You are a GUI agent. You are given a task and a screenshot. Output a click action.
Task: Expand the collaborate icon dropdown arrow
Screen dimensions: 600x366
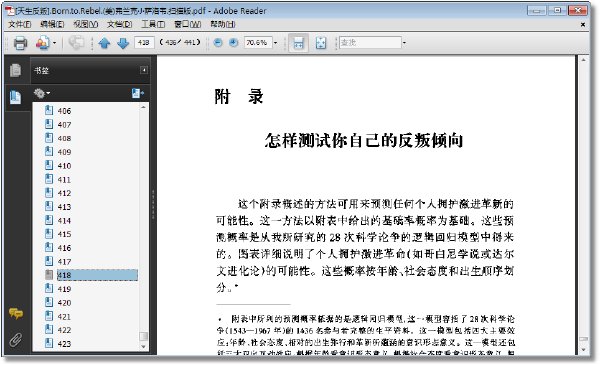[54, 43]
